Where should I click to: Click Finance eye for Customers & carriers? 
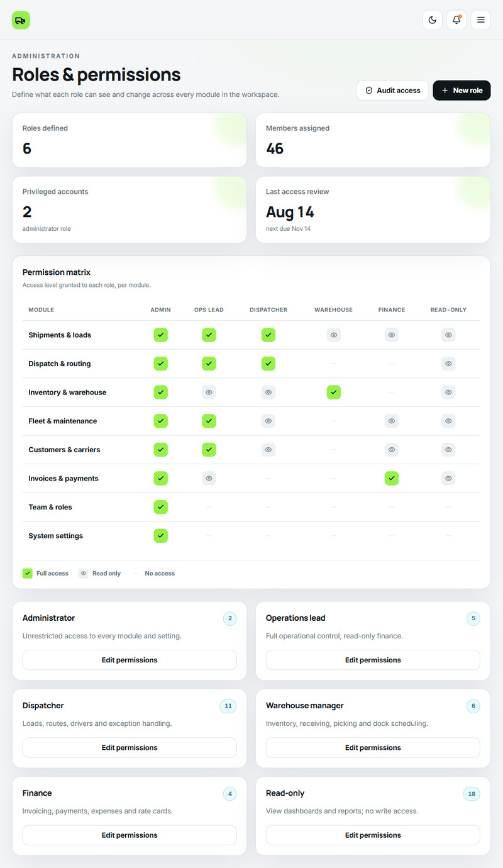[x=392, y=450]
